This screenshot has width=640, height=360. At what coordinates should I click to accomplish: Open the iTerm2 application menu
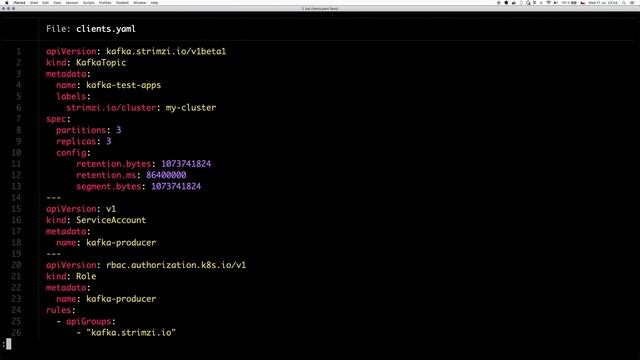19,2
